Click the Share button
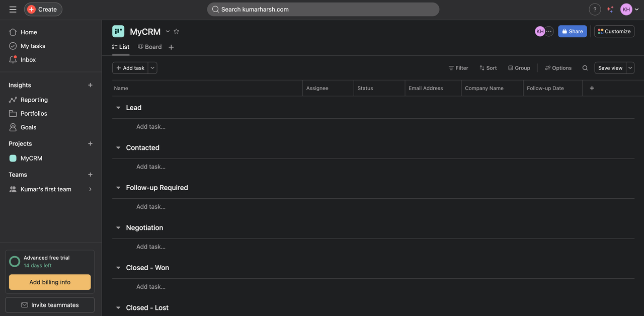This screenshot has width=644, height=316. click(572, 31)
